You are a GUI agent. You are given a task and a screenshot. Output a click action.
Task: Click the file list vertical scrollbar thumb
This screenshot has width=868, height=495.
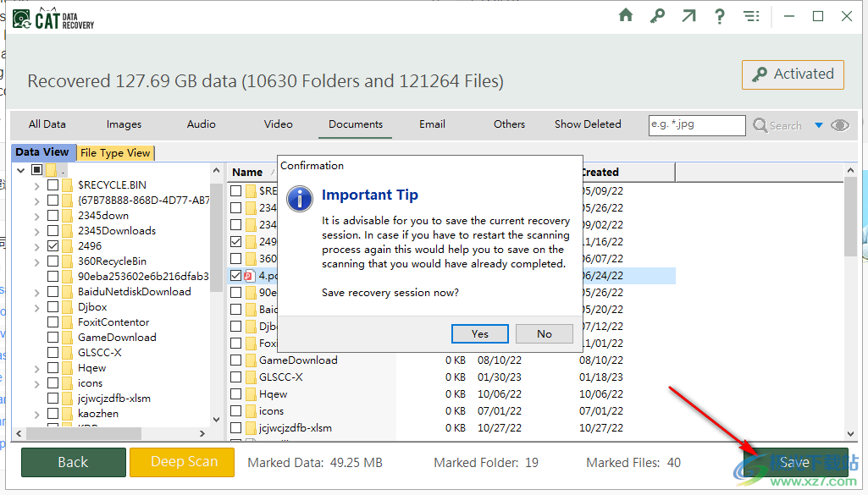coord(850,217)
